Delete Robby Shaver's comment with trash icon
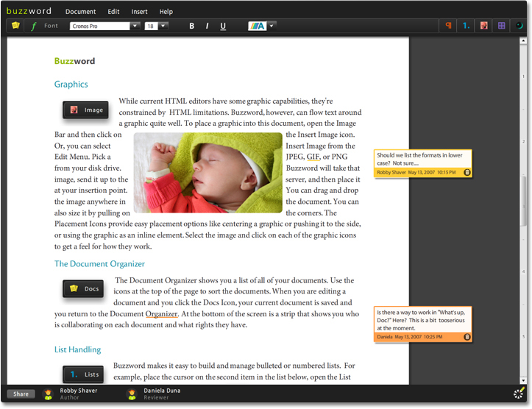 click(x=467, y=172)
